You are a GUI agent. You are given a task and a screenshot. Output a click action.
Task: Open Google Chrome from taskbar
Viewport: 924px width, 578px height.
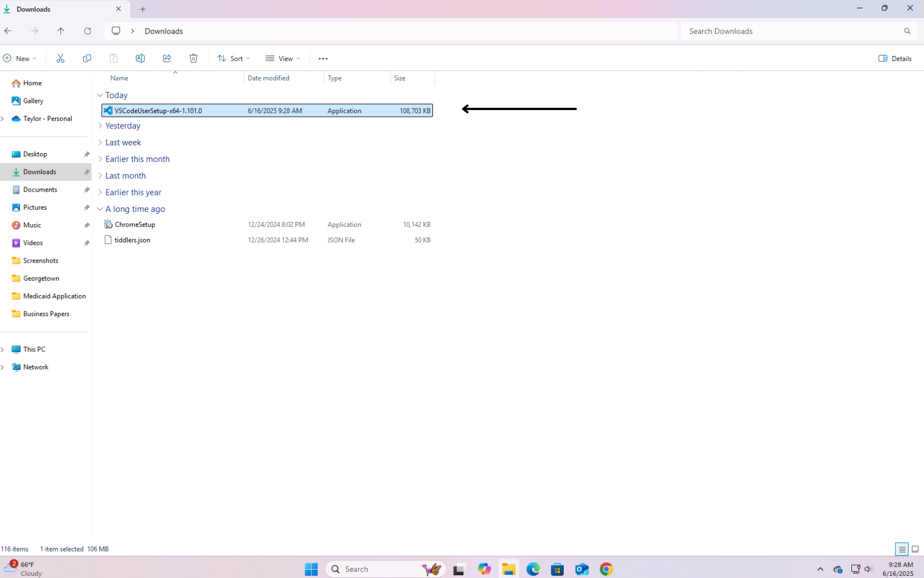606,569
